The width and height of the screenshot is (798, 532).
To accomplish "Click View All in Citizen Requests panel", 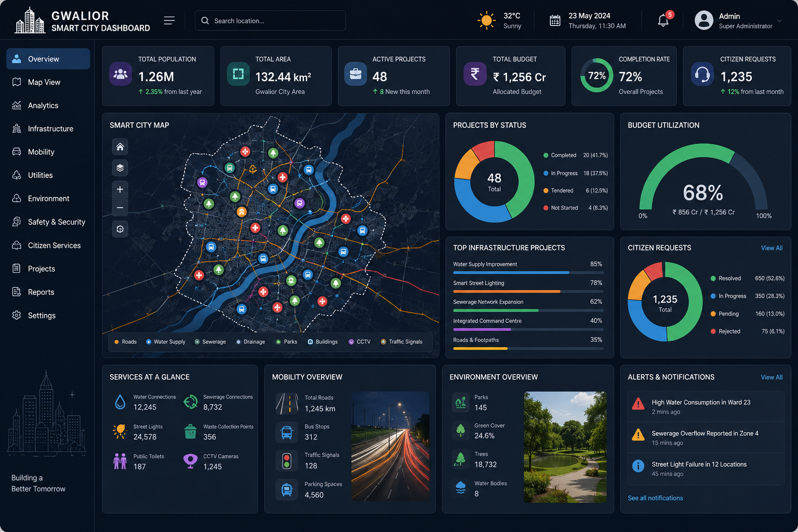I will pos(772,248).
